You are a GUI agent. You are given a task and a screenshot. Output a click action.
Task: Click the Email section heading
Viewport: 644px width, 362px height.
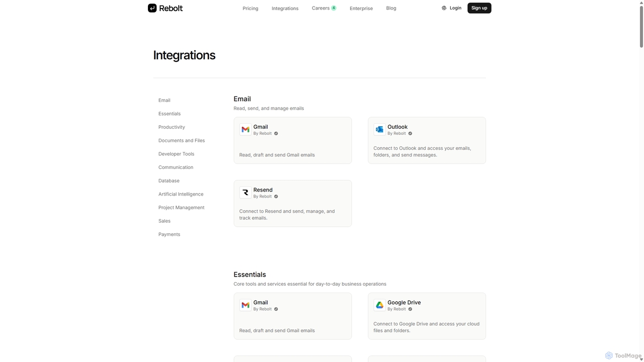point(242,99)
